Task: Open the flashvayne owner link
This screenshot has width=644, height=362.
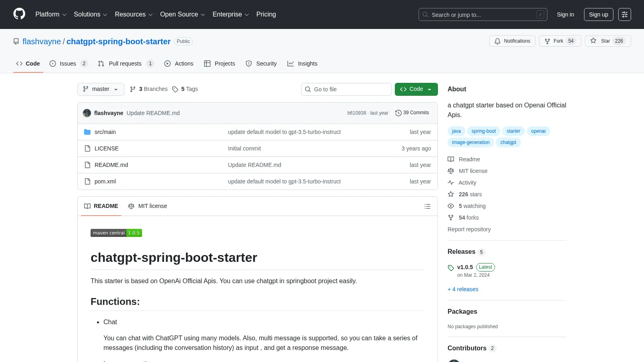Action: coord(41,41)
